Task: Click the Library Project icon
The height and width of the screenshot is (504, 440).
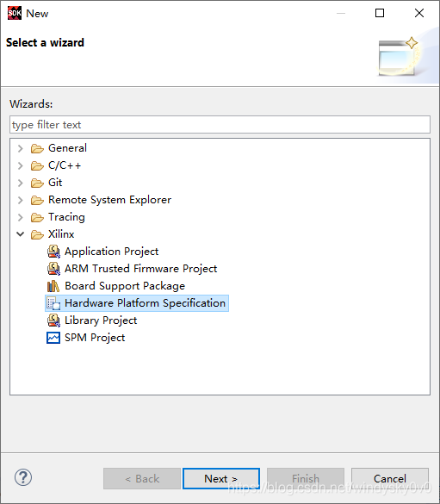Action: coord(53,320)
